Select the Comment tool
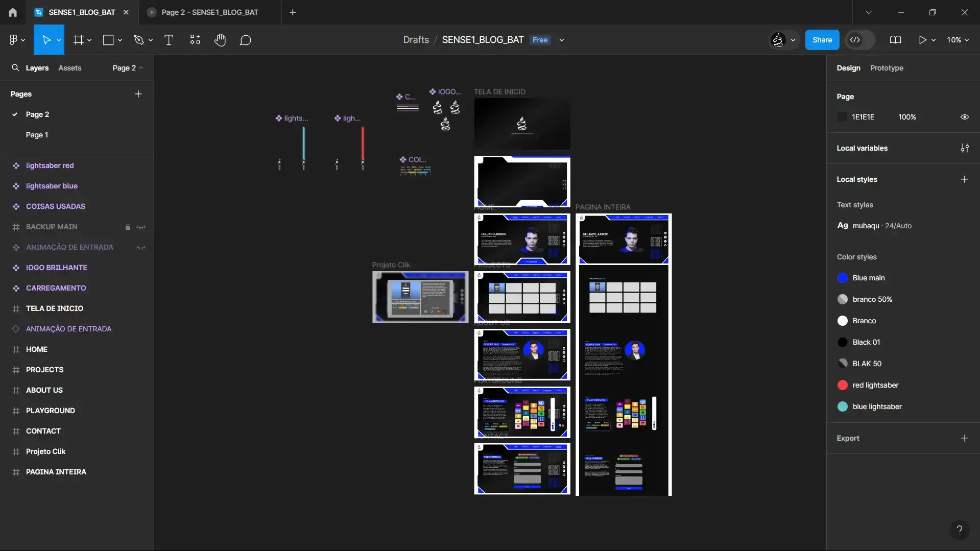 246,40
